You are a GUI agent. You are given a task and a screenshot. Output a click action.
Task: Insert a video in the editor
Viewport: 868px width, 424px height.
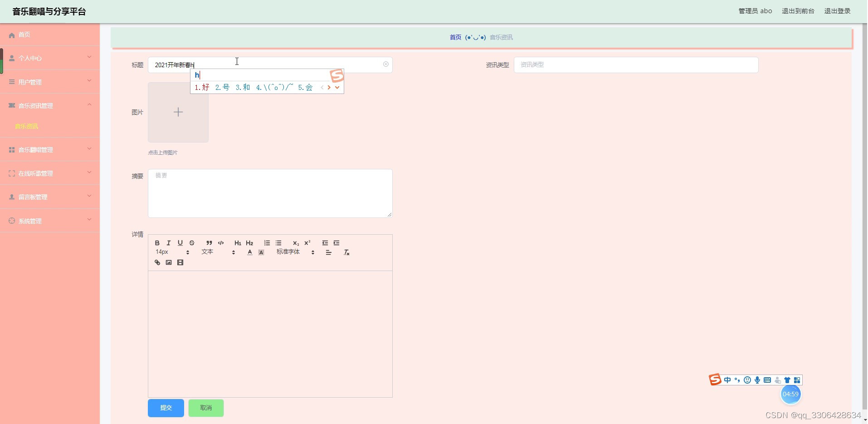coord(180,262)
